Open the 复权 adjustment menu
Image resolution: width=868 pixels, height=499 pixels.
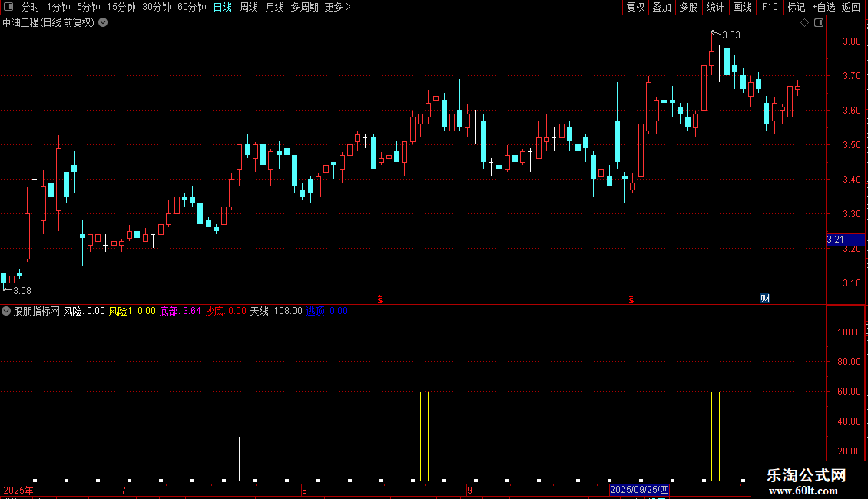[635, 7]
